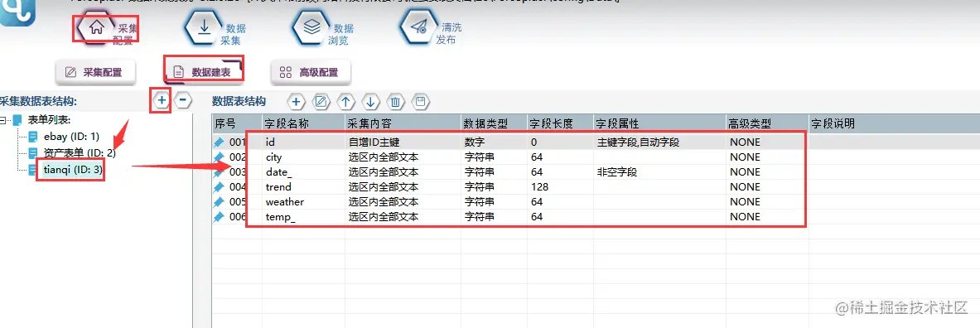Image resolution: width=980 pixels, height=328 pixels.
Task: Click the NONE cell in temp_ row
Action: (x=767, y=217)
